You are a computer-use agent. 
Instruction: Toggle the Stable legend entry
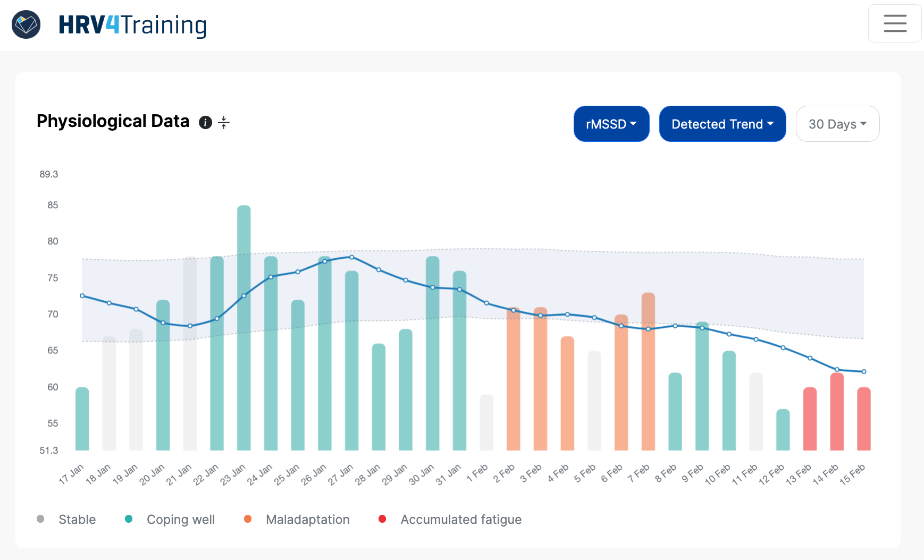[x=77, y=519]
